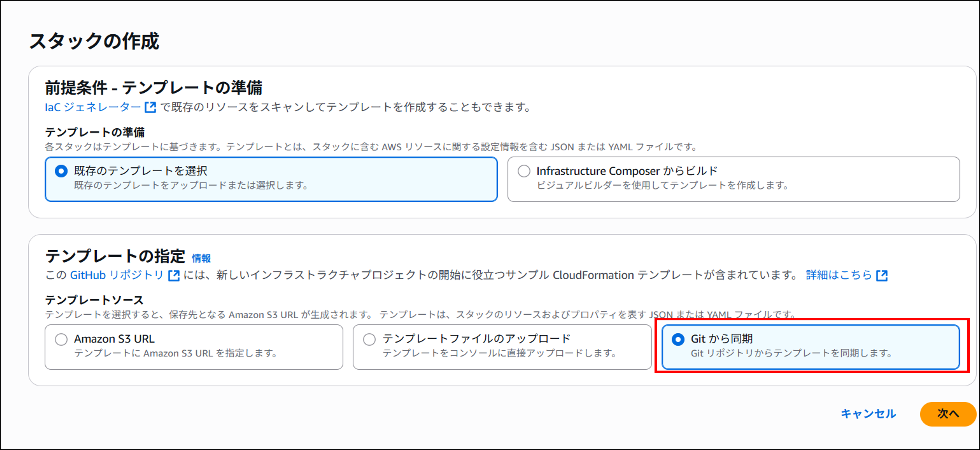
Task: Click the 前提条件 - テンプレートの準備 heading
Action: click(x=154, y=87)
